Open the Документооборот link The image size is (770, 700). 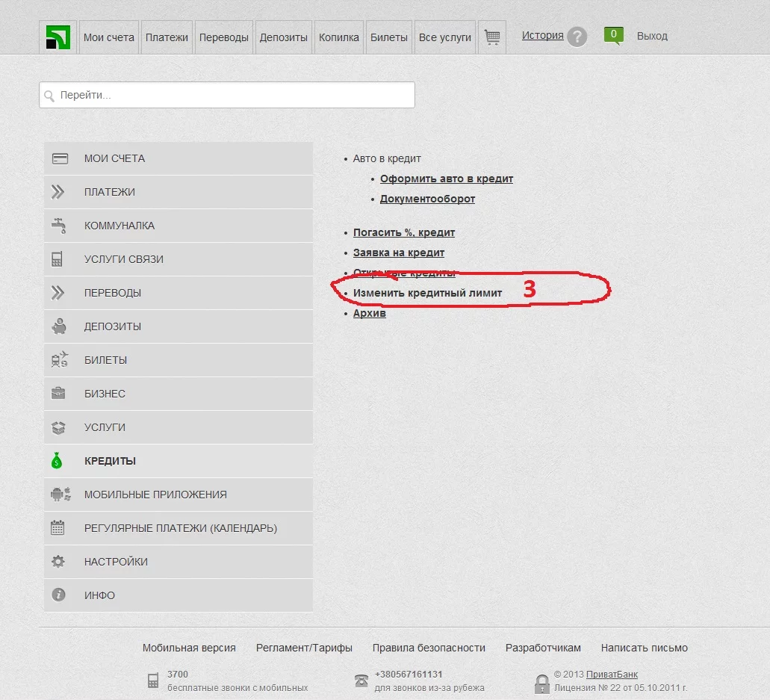[x=427, y=199]
